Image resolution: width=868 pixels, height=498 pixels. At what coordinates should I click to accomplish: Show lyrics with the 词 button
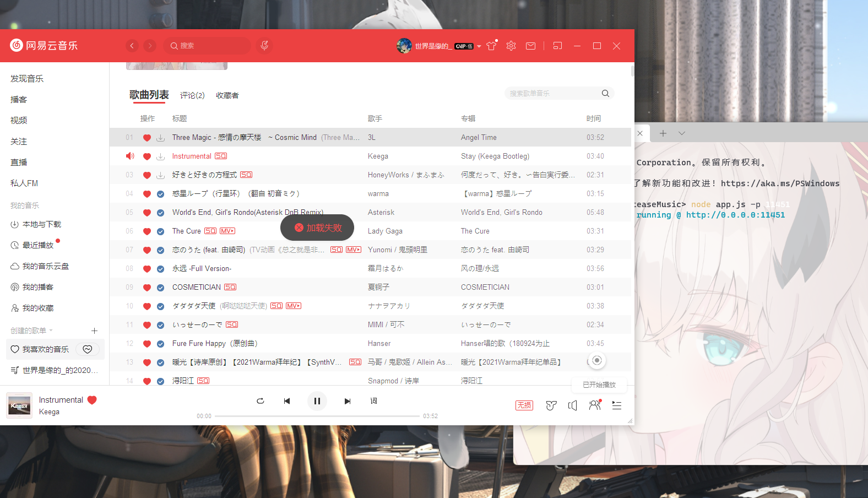click(x=374, y=401)
